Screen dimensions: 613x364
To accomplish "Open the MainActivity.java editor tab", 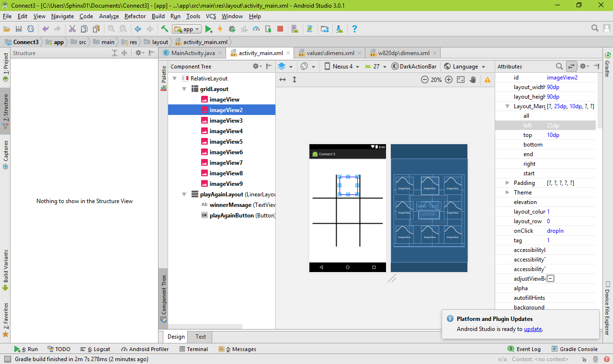I will coord(192,53).
